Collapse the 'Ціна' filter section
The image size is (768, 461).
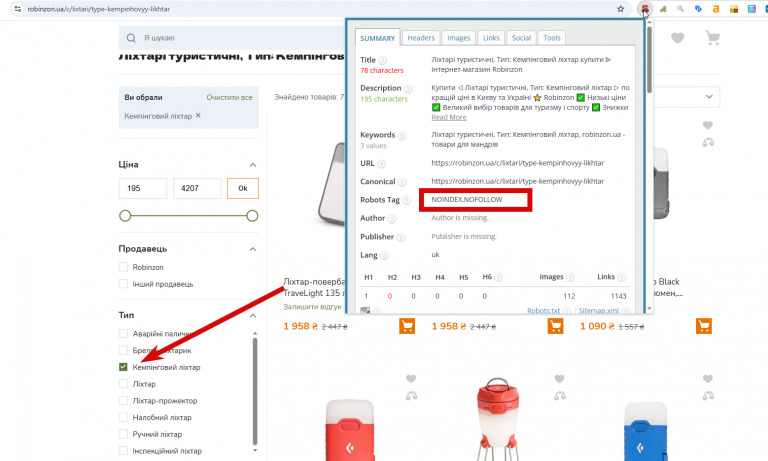coord(253,165)
